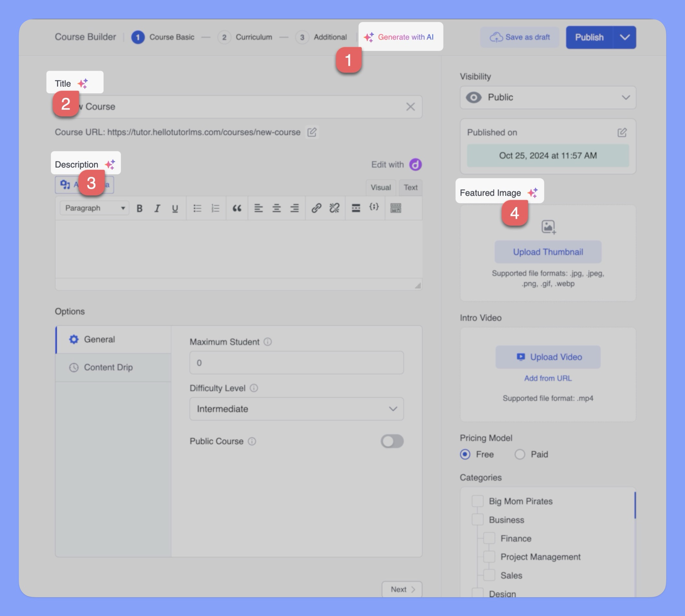
Task: Go to step 2 Curriculum
Action: [x=245, y=37]
